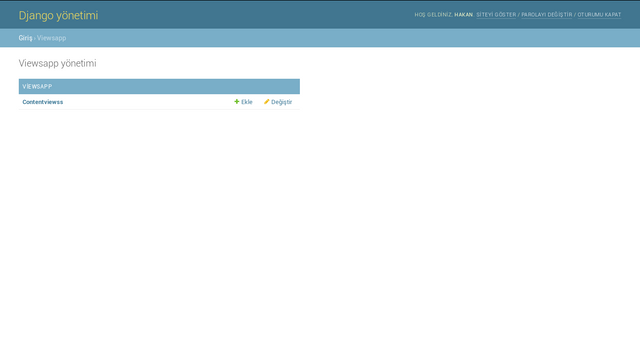The width and height of the screenshot is (640, 360).
Task: Open the VIEWSAPP section header link
Action: pyautogui.click(x=37, y=87)
